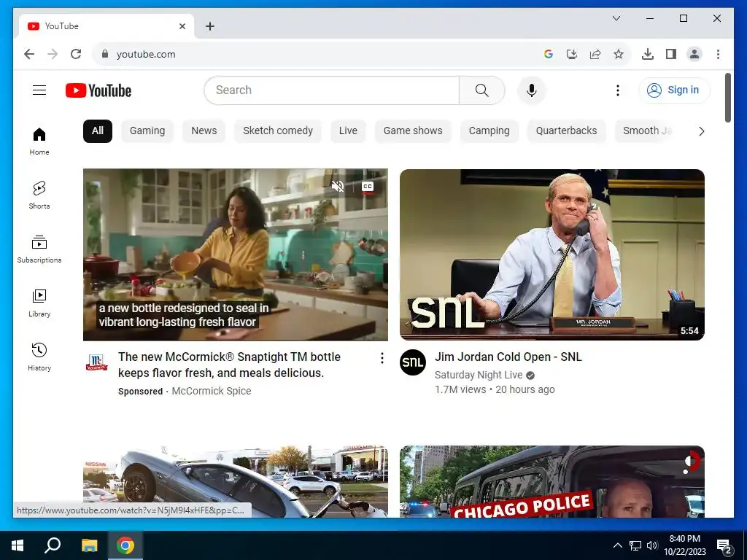Open the YouTube hamburger guide menu

pyautogui.click(x=39, y=90)
